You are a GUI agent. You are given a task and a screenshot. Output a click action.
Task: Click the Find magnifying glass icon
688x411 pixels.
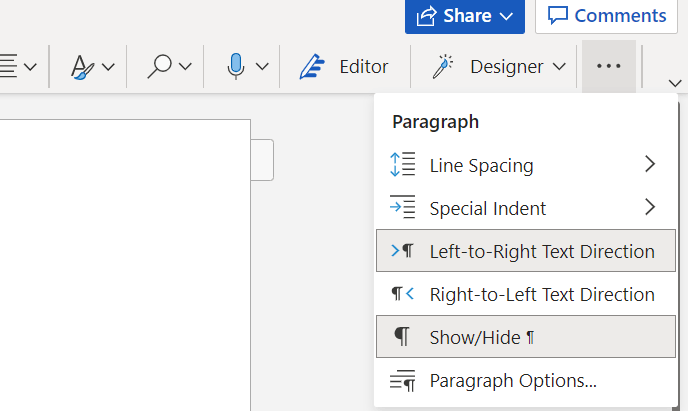(x=159, y=67)
